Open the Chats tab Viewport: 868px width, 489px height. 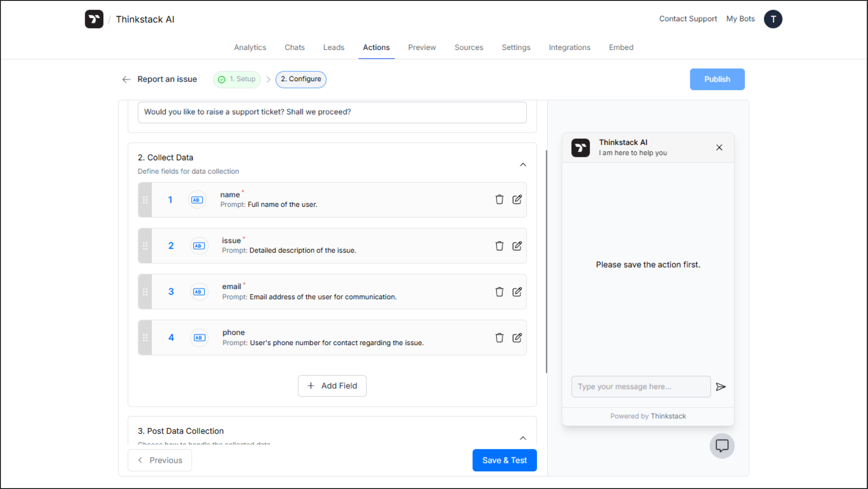295,47
